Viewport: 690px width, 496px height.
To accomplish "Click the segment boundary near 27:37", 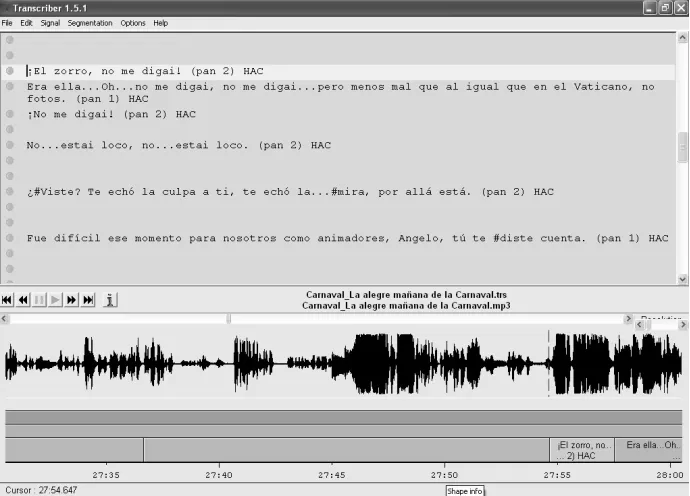I will pyautogui.click(x=143, y=450).
